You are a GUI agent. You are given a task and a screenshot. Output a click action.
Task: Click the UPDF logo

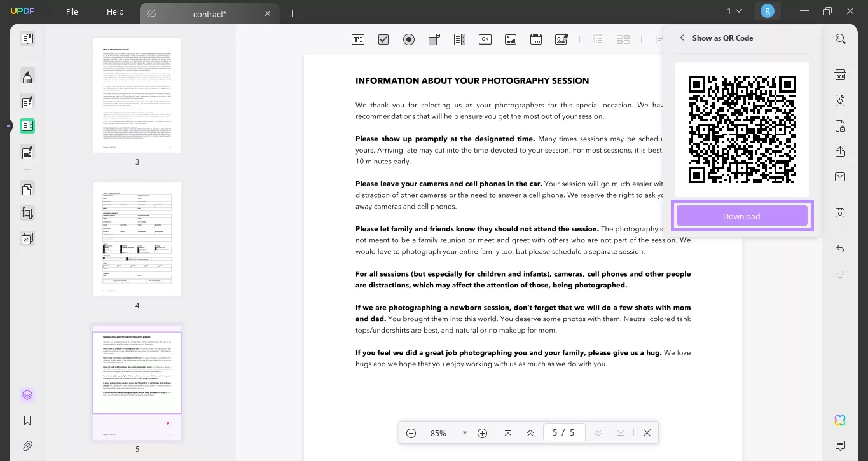pyautogui.click(x=22, y=11)
